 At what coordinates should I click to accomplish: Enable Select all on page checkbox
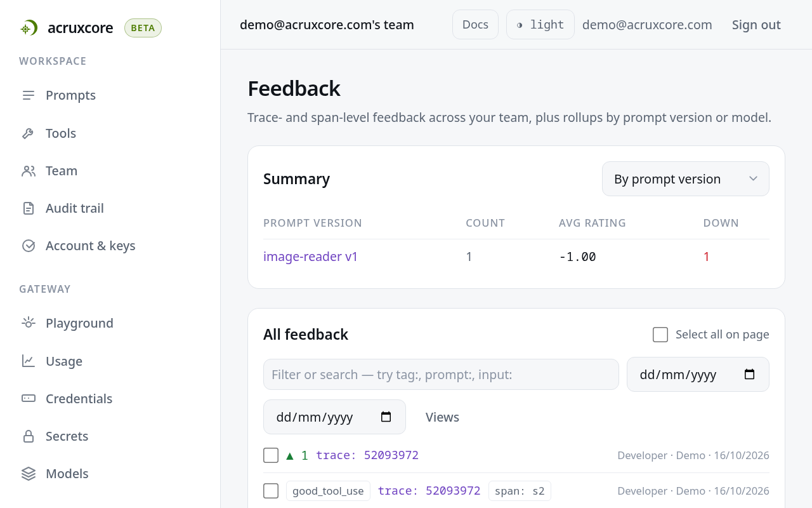[x=660, y=335]
